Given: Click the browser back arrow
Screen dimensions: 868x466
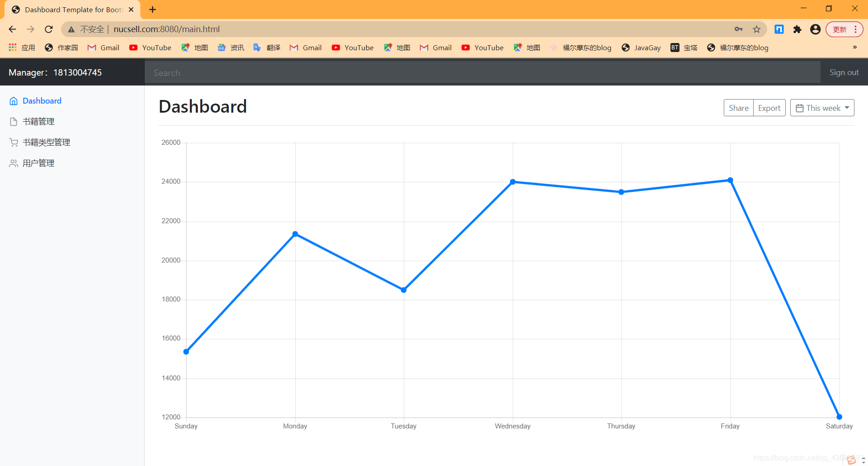Looking at the screenshot, I should [x=12, y=29].
